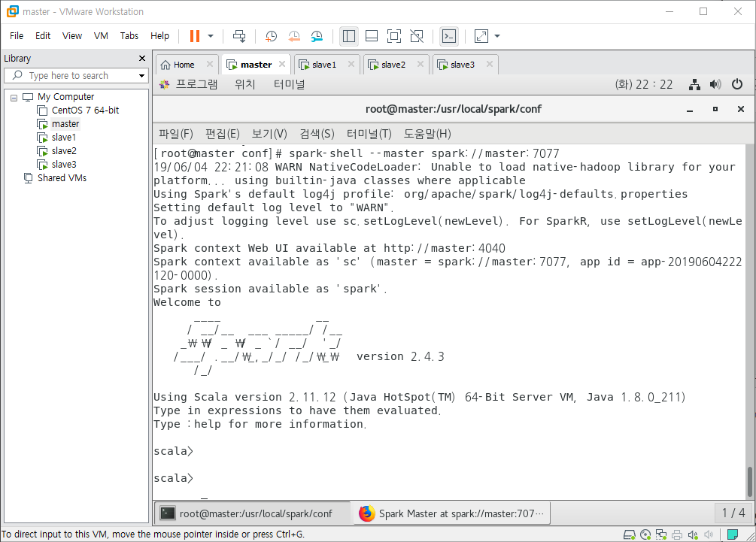Image resolution: width=756 pixels, height=542 pixels.
Task: Select master VM in library tree
Action: 65,124
